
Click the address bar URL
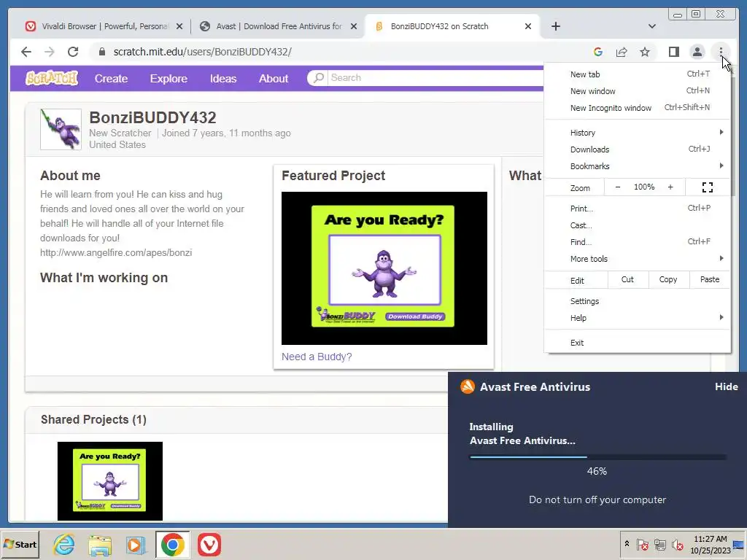pos(203,52)
